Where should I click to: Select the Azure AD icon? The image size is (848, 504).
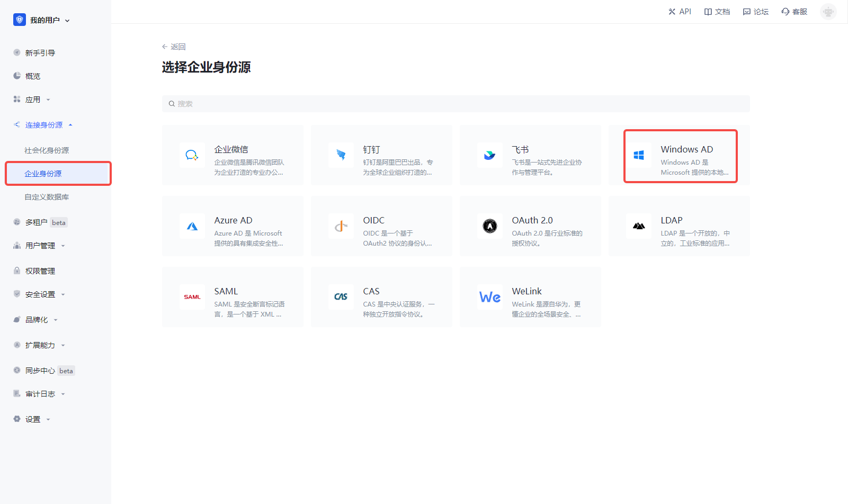tap(192, 226)
